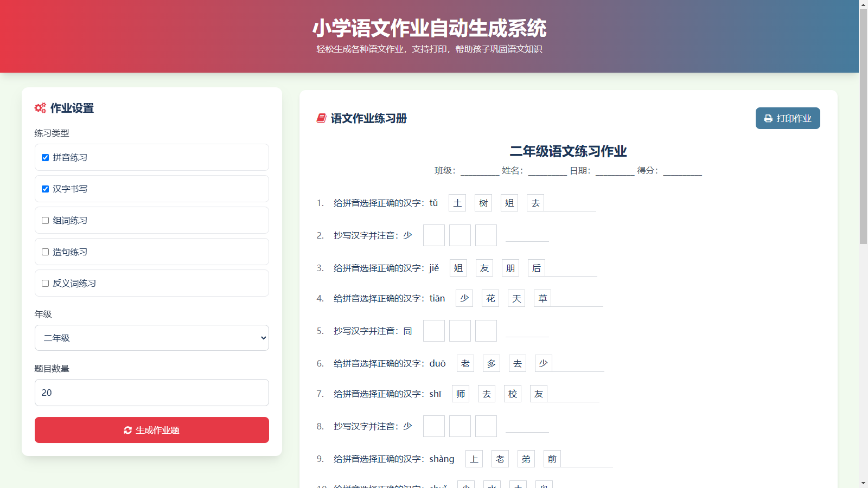Screen dimensions: 868x488
Task: Click the 题目数量 number input field
Action: click(x=152, y=393)
